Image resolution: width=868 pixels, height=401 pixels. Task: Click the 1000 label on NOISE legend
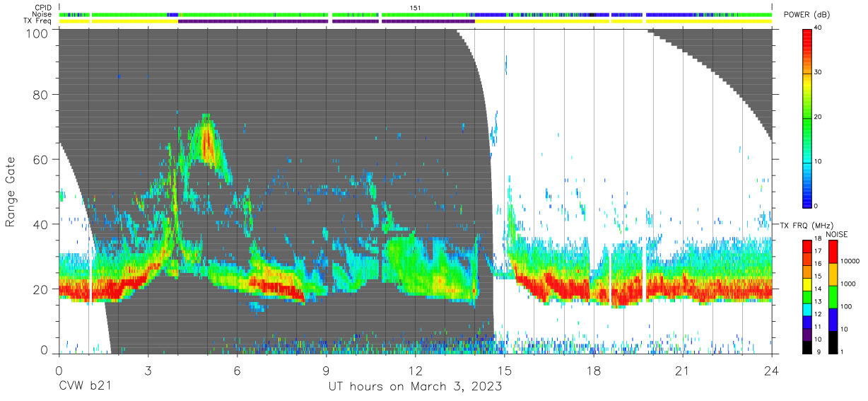(x=848, y=284)
